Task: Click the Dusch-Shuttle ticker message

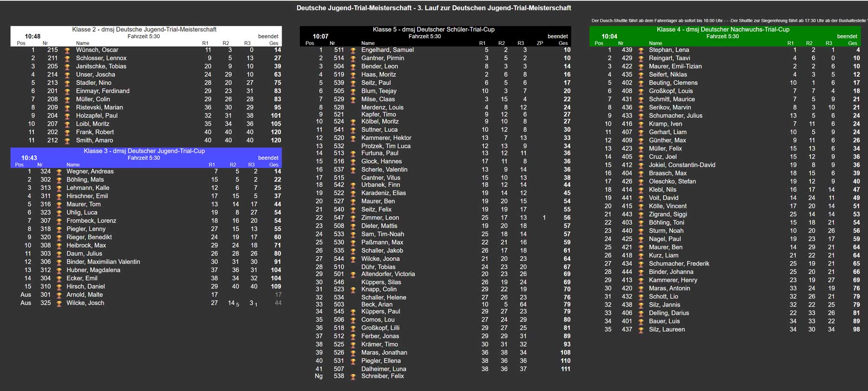Action: point(729,20)
